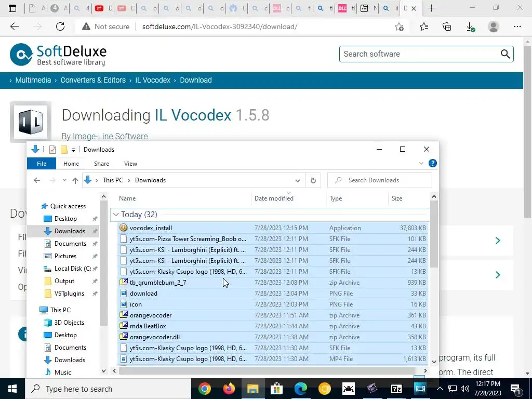
Task: Refresh the Downloads folder view
Action: 313,180
